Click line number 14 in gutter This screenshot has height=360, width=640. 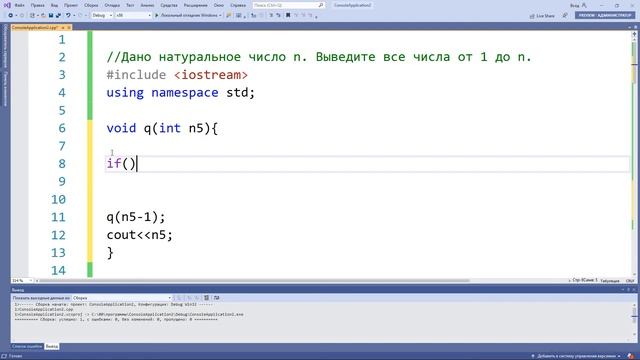pyautogui.click(x=58, y=270)
